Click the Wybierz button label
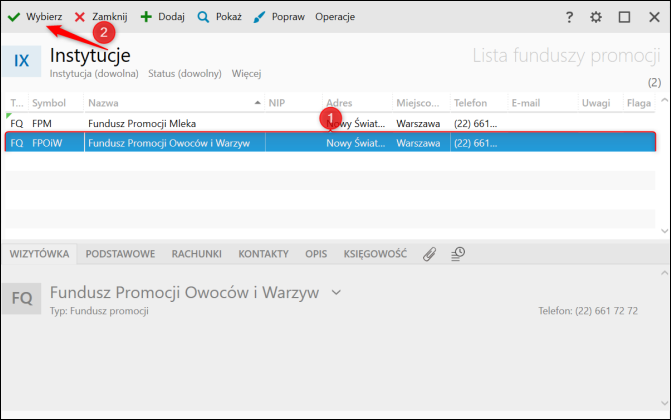 44,17
